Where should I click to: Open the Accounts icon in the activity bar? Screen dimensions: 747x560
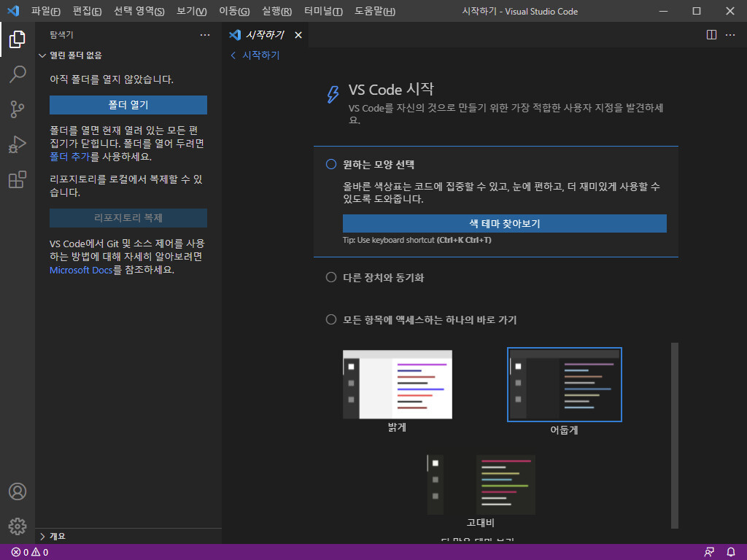(x=18, y=491)
